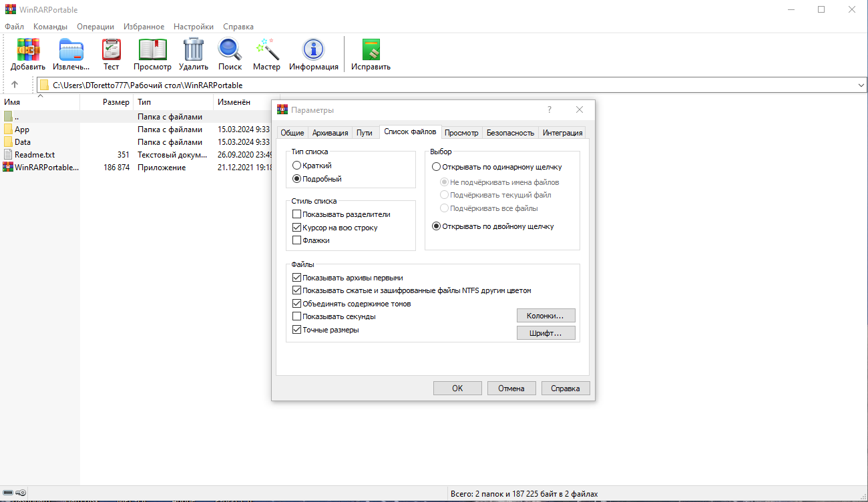Image resolution: width=868 pixels, height=502 pixels.
Task: Click the Извлечь (Extract) toolbar icon
Action: 71,49
